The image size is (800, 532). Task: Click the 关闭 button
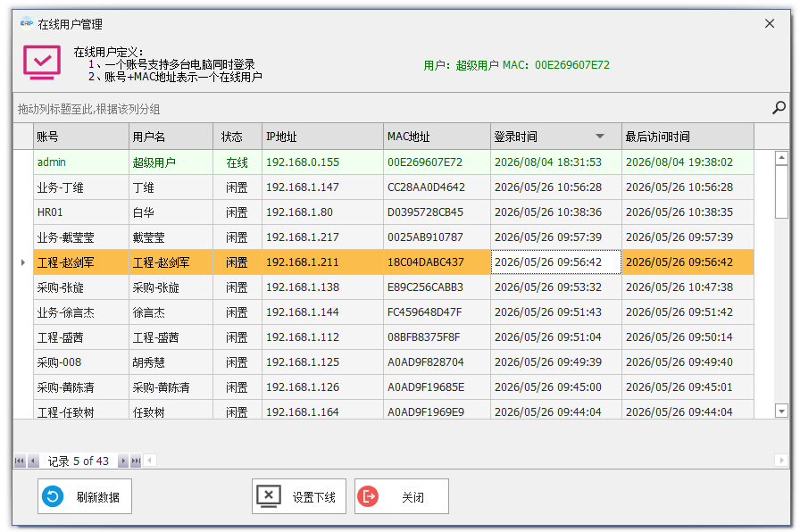(x=402, y=496)
